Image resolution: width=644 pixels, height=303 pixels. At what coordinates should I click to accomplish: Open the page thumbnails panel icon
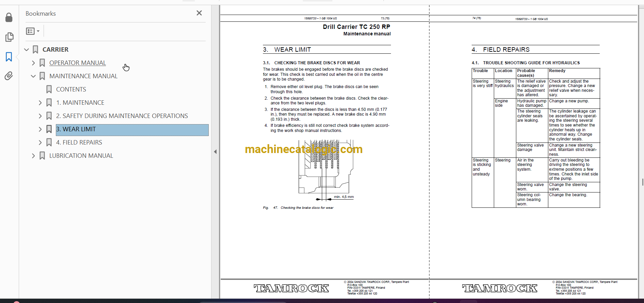coord(9,37)
